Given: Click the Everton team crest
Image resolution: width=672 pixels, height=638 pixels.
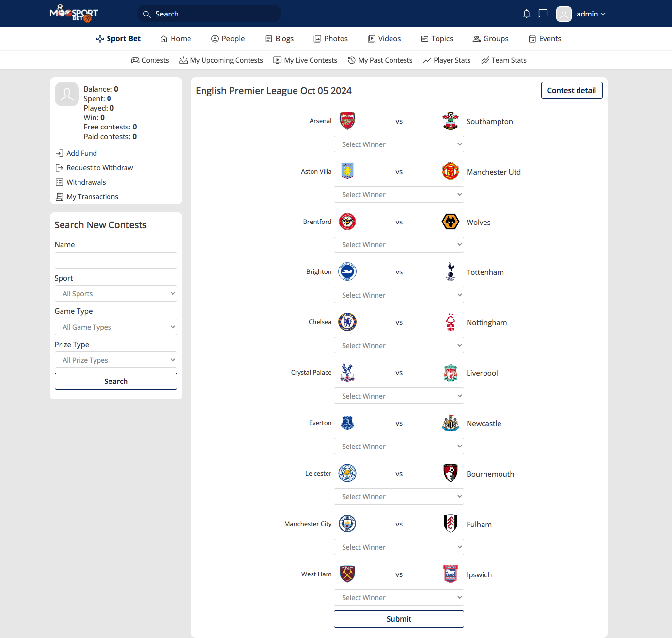Looking at the screenshot, I should [347, 423].
